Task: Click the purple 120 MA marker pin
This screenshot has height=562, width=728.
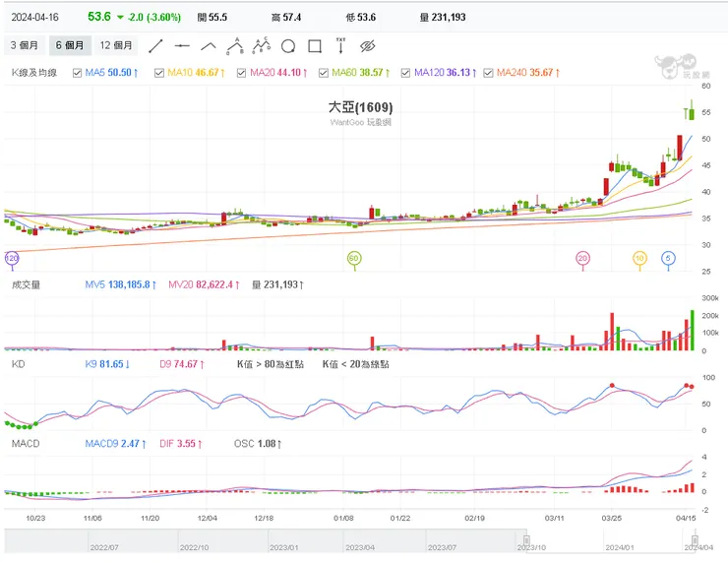Action: (x=12, y=259)
